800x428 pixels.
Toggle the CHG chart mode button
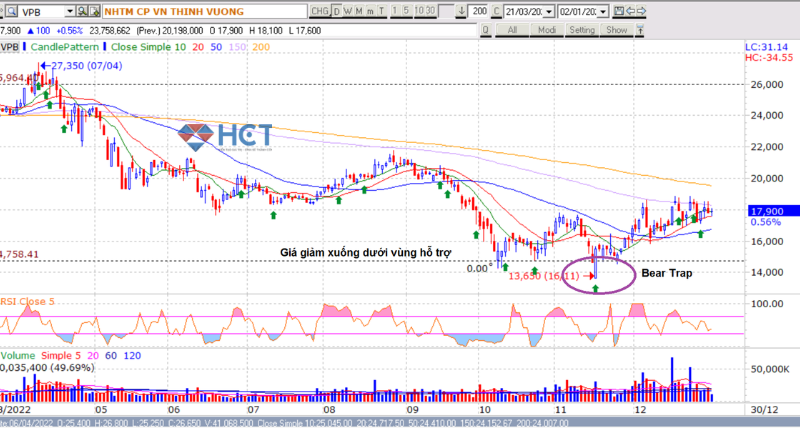tap(320, 11)
